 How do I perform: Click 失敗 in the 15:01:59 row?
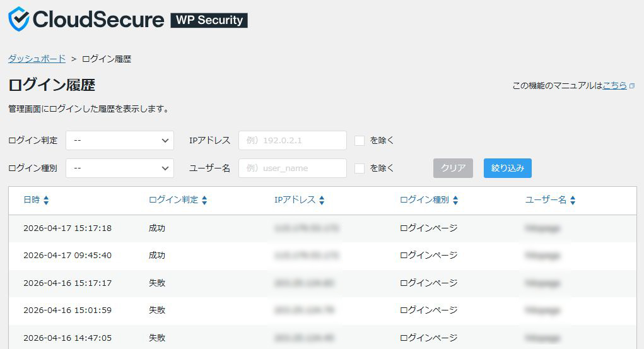(157, 310)
